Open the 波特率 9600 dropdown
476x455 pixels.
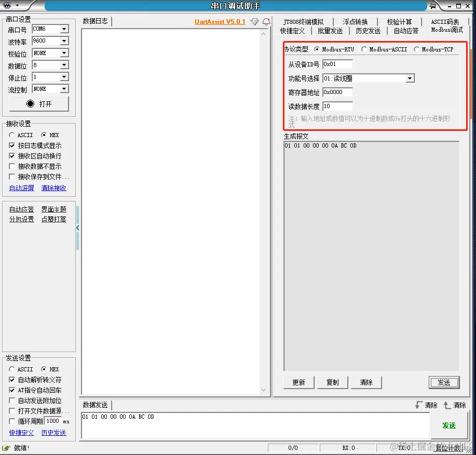[64, 41]
